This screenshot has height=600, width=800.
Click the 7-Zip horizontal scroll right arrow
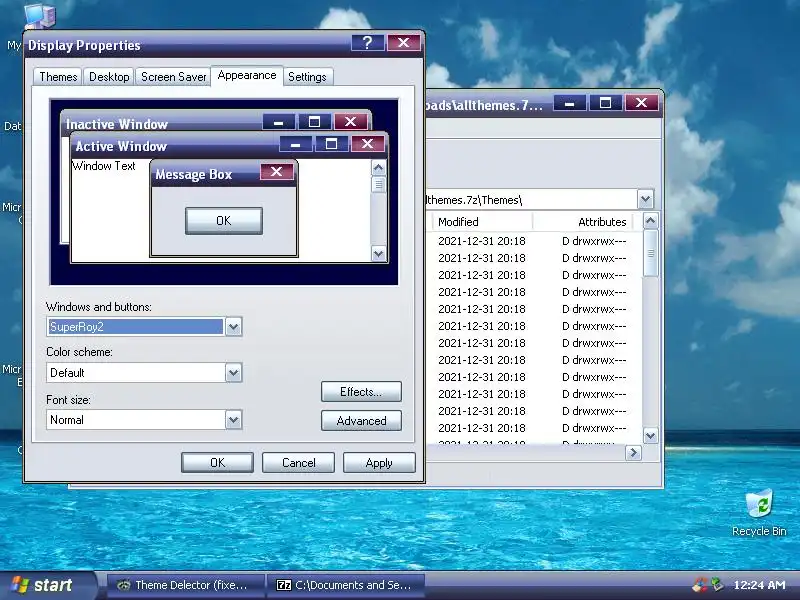pos(633,453)
